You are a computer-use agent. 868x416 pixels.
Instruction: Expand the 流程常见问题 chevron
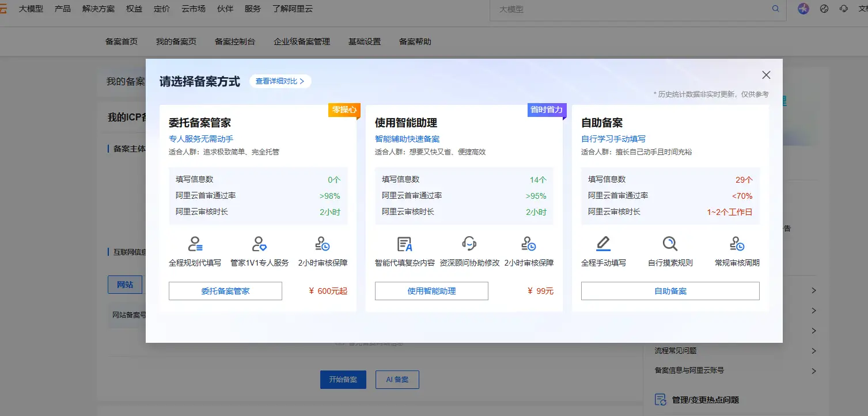point(814,351)
